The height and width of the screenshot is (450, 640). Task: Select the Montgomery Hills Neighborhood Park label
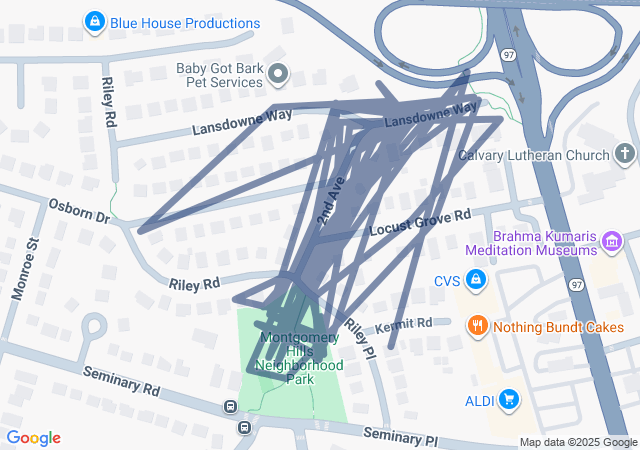pyautogui.click(x=300, y=358)
